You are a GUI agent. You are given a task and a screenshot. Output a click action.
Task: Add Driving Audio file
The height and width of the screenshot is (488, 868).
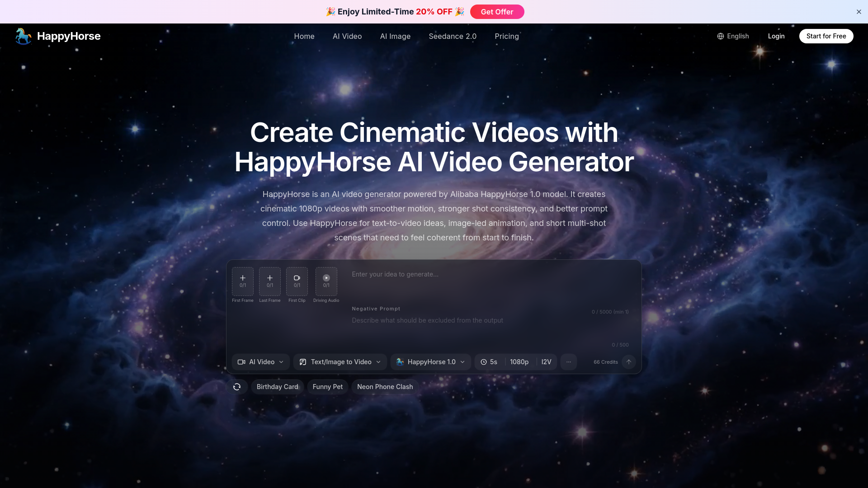(326, 281)
